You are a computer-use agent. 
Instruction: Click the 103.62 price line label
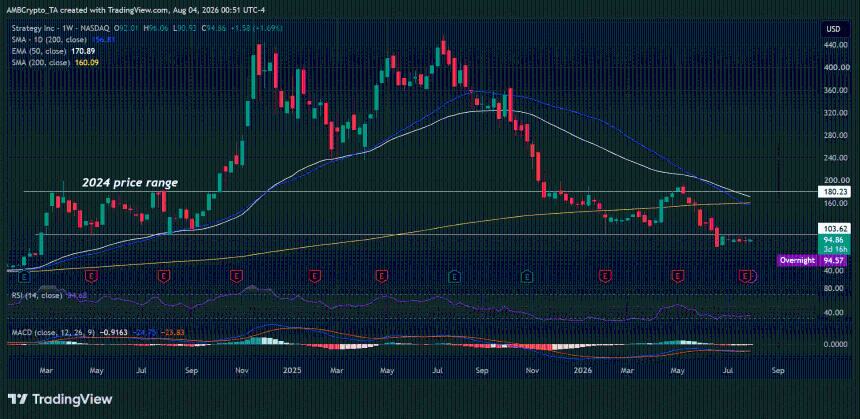pos(833,228)
